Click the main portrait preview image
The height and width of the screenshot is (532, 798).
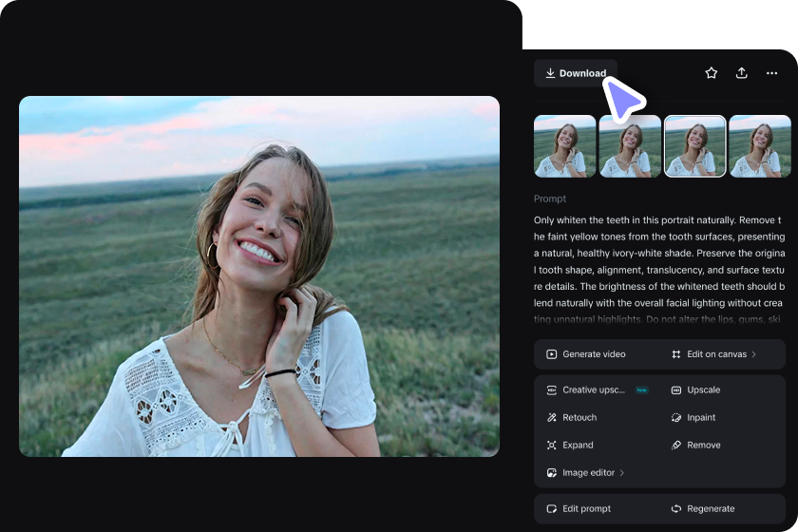point(259,276)
